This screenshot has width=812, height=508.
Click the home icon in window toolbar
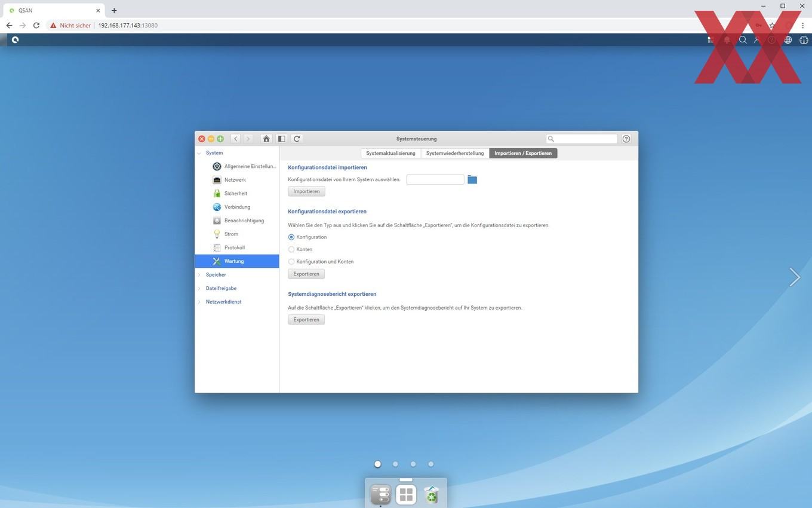coord(266,139)
